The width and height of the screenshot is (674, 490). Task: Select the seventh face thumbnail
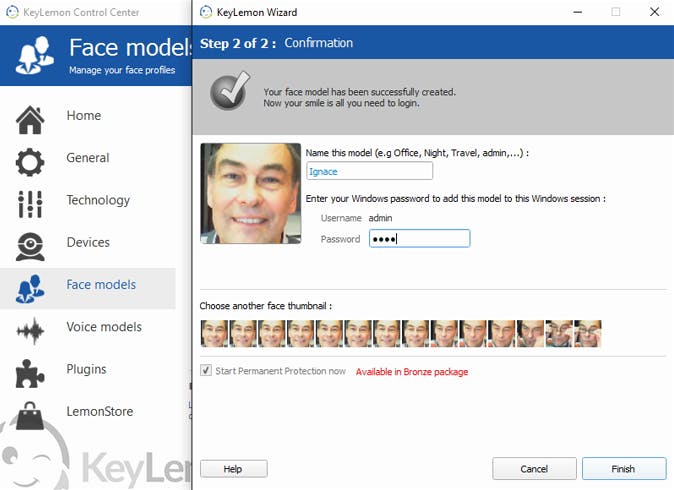[387, 334]
